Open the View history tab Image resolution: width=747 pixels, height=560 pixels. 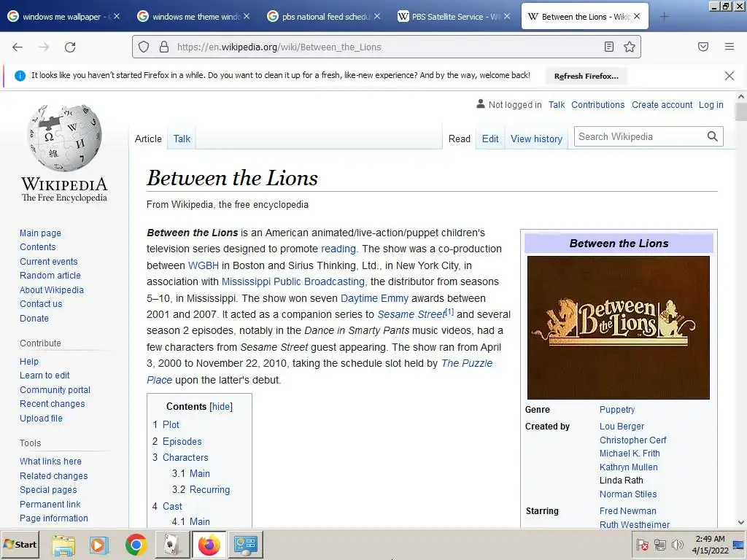point(536,139)
